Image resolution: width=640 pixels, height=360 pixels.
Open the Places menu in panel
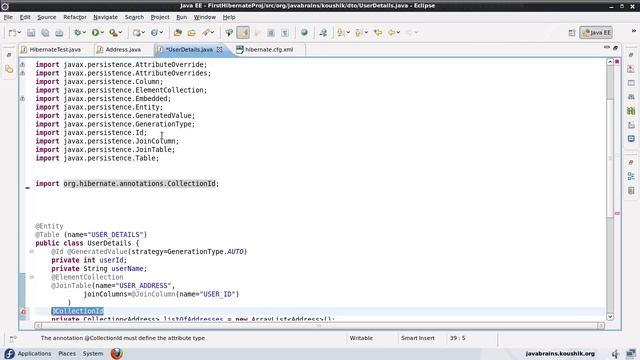coord(67,353)
